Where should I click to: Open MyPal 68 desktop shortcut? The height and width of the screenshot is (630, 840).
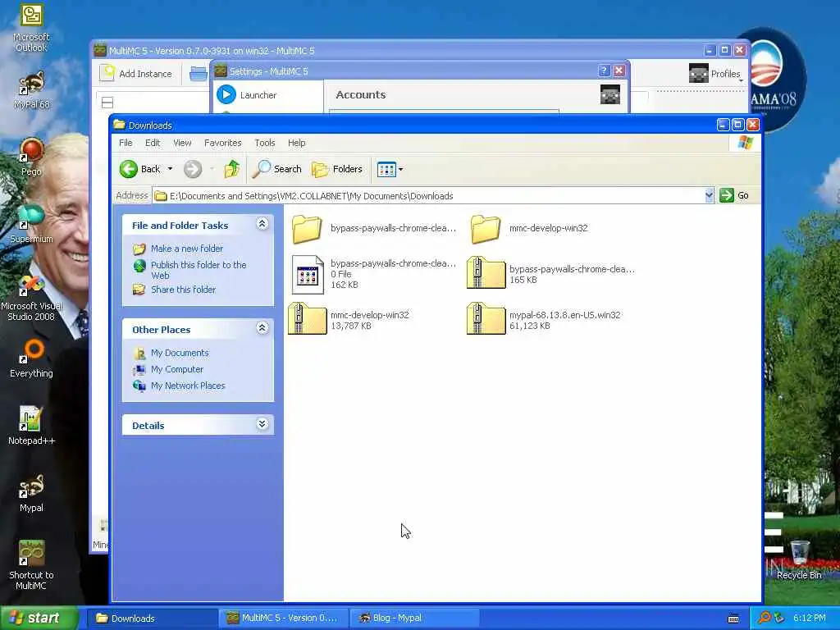[31, 89]
